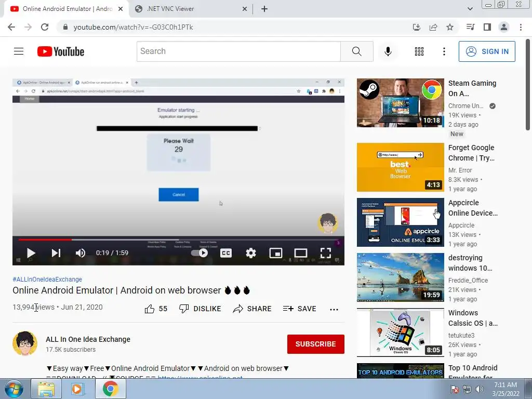Toggle the Chrome side panel
The width and height of the screenshot is (532, 399).
point(487,27)
